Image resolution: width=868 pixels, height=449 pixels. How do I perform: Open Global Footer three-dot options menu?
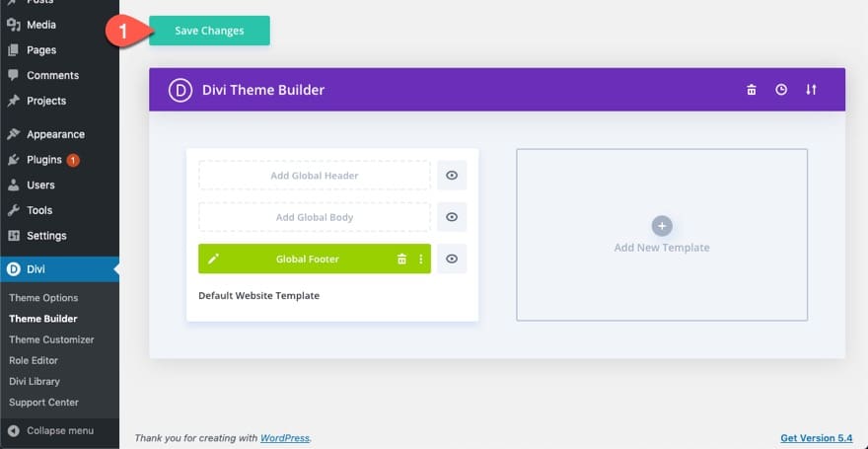421,259
